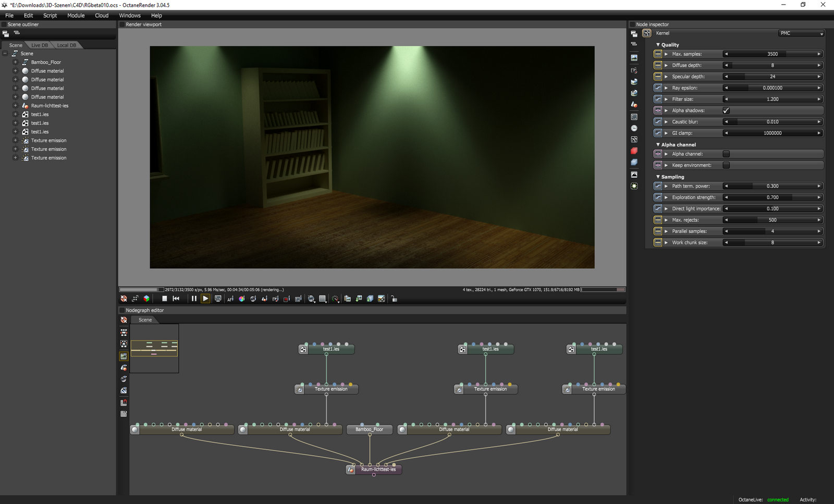Click the auto focus picker (AF) icon
The height and width of the screenshot is (504, 834).
(x=230, y=299)
